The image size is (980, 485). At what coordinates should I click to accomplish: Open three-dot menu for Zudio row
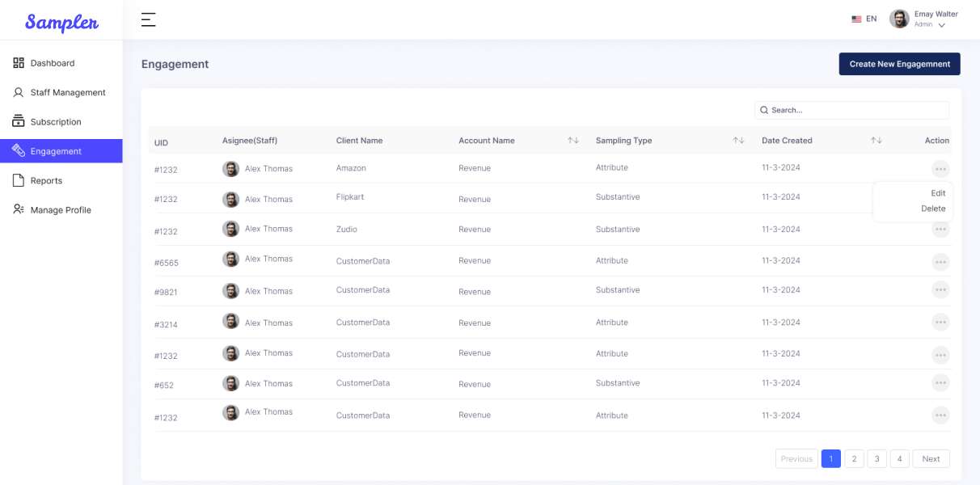(940, 230)
